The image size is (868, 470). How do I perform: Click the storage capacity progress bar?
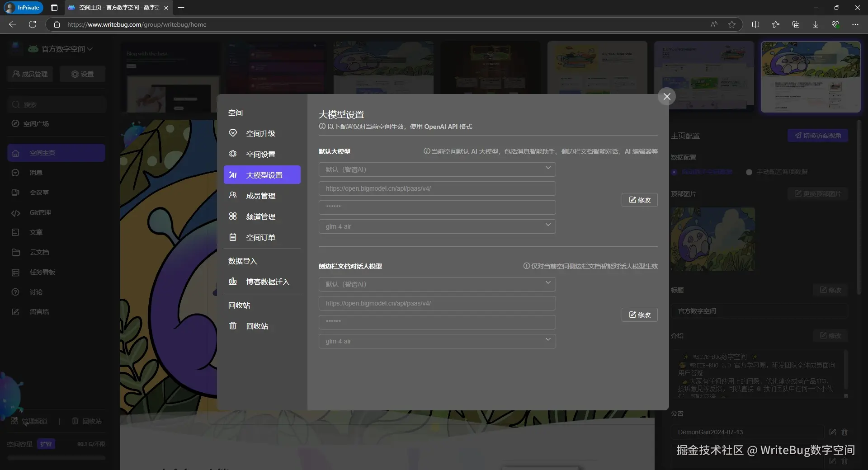pyautogui.click(x=56, y=457)
